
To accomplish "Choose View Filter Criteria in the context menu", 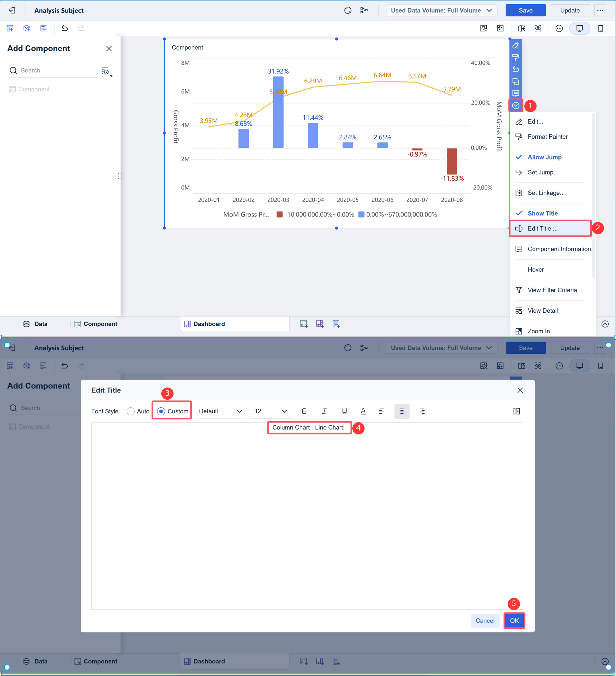I will click(550, 290).
